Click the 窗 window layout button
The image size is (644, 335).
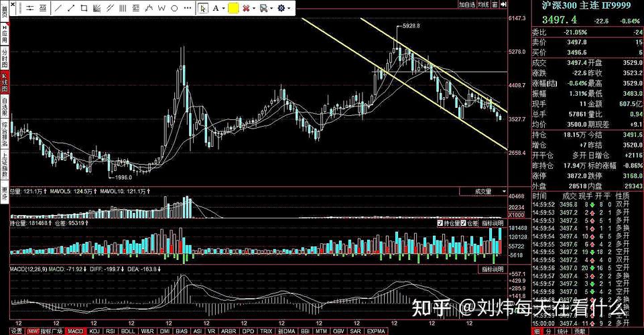pyautogui.click(x=495, y=5)
